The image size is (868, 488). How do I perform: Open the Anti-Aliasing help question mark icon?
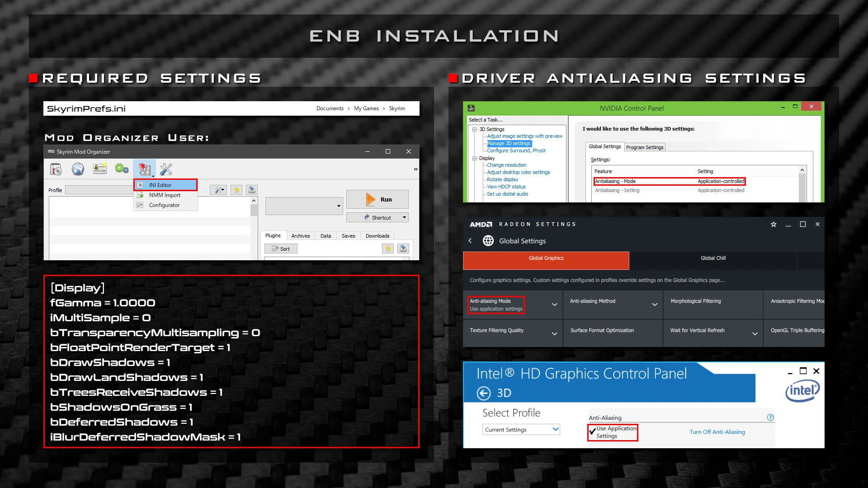click(x=770, y=418)
